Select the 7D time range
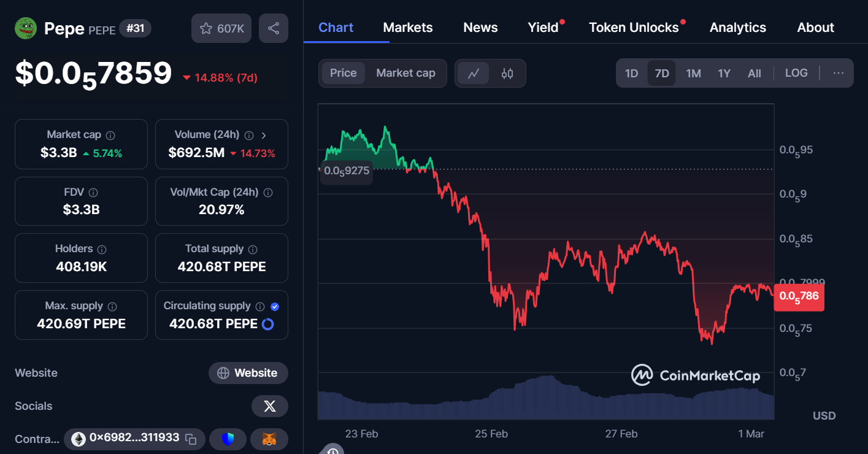The width and height of the screenshot is (868, 454). (x=662, y=74)
